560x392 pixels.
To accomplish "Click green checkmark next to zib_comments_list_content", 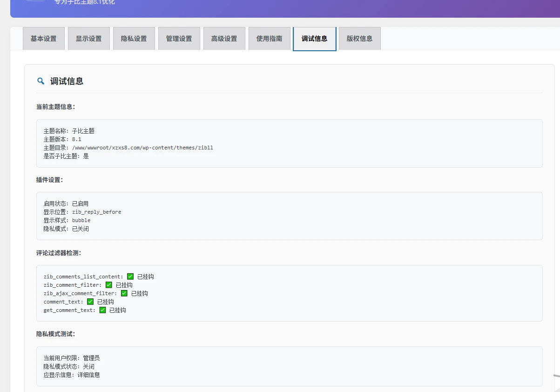I will [130, 277].
